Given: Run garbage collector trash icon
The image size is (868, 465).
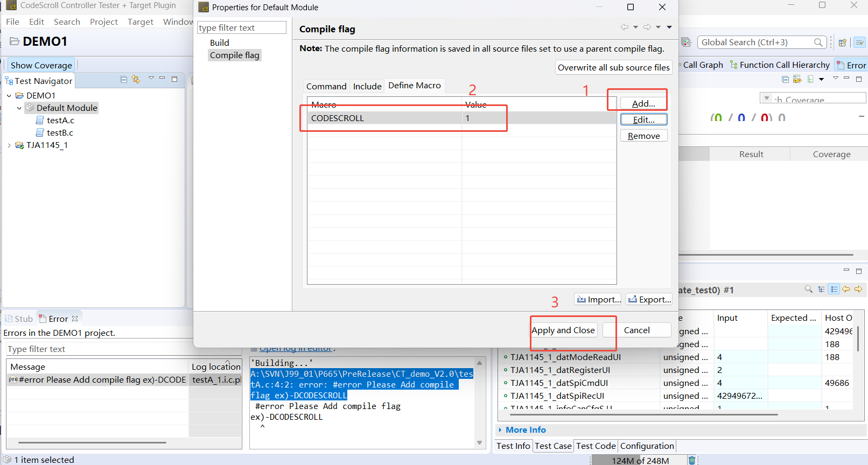Looking at the screenshot, I should pyautogui.click(x=692, y=460).
